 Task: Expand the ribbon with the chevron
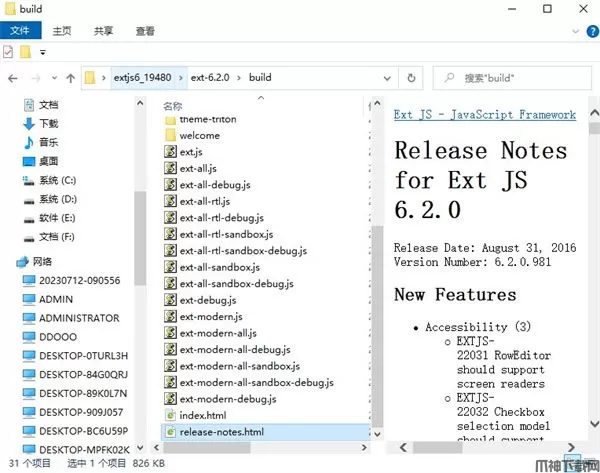click(576, 31)
